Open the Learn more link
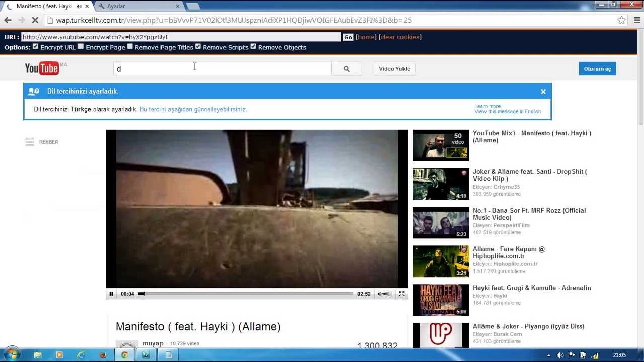 (x=488, y=106)
